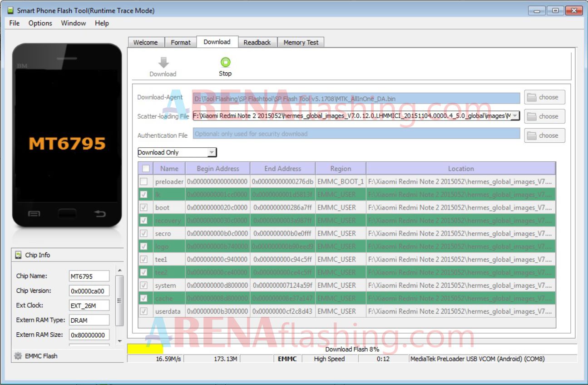
Task: Switch to the Memory Test tab
Action: (x=301, y=42)
